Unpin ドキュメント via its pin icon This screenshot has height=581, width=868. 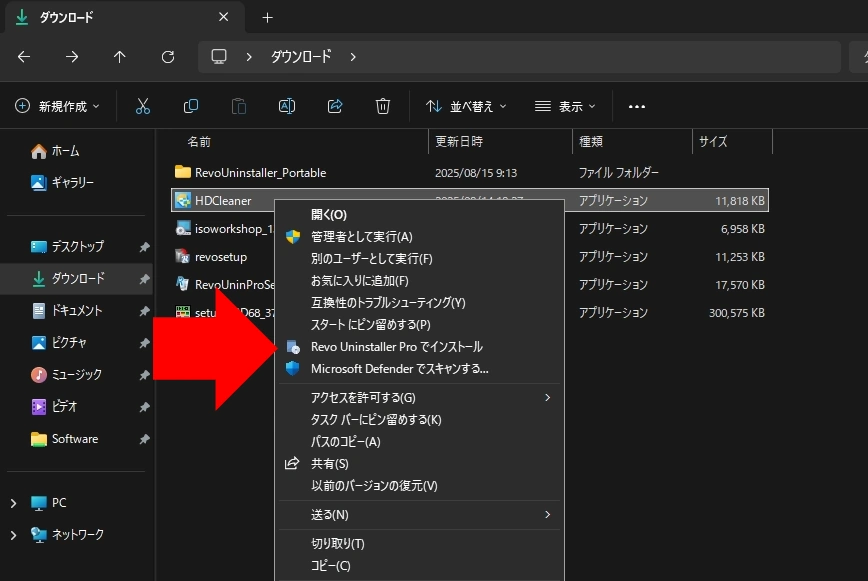(144, 311)
